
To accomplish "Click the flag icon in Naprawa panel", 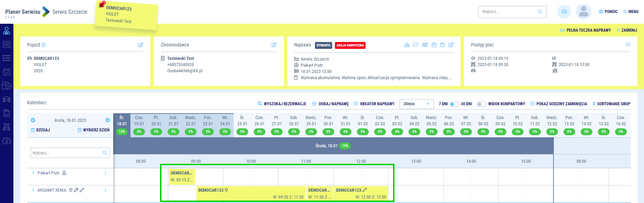I will point(415,45).
